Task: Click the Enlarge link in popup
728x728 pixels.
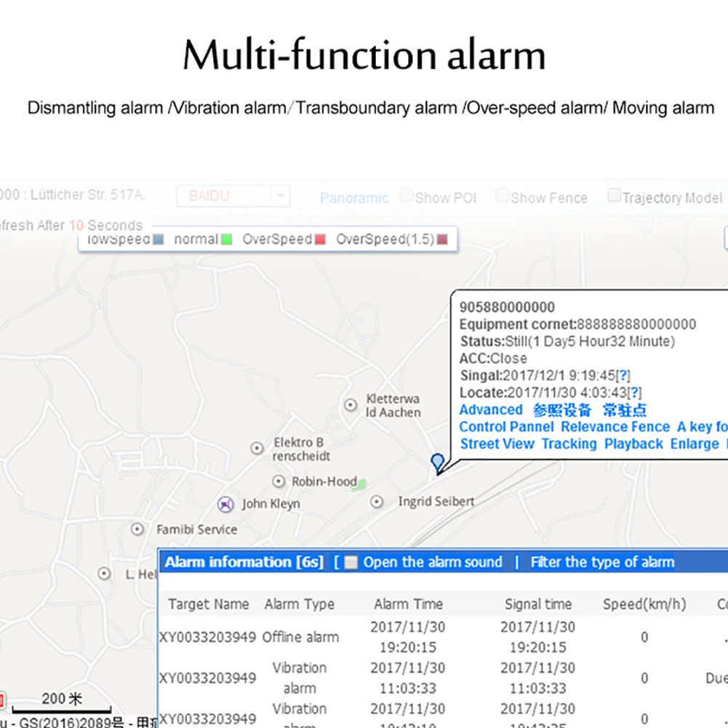Action: point(694,444)
